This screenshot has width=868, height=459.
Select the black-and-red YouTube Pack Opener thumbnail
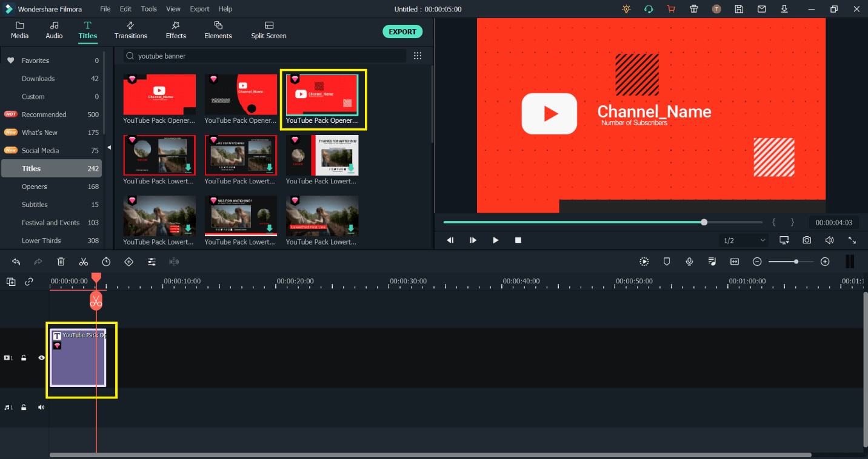pyautogui.click(x=241, y=94)
